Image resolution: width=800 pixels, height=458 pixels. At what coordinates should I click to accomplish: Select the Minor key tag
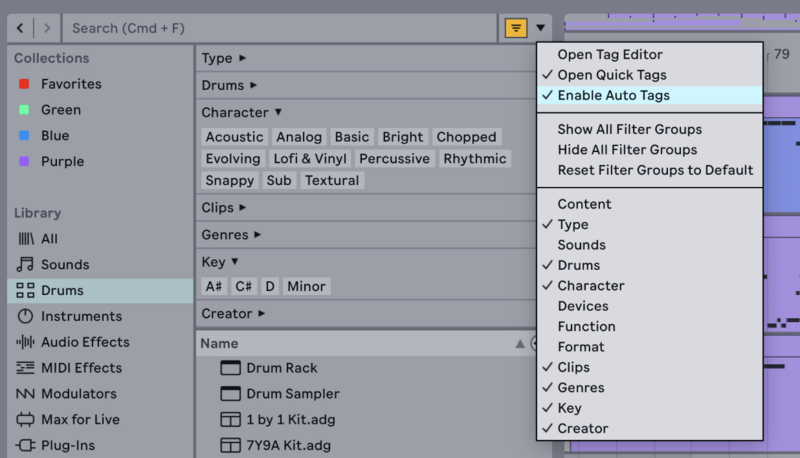[x=306, y=287]
